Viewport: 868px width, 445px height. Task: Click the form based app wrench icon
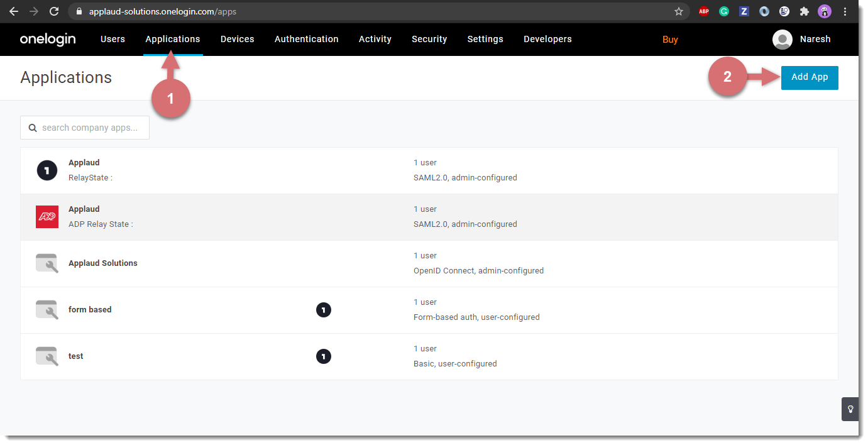click(47, 310)
